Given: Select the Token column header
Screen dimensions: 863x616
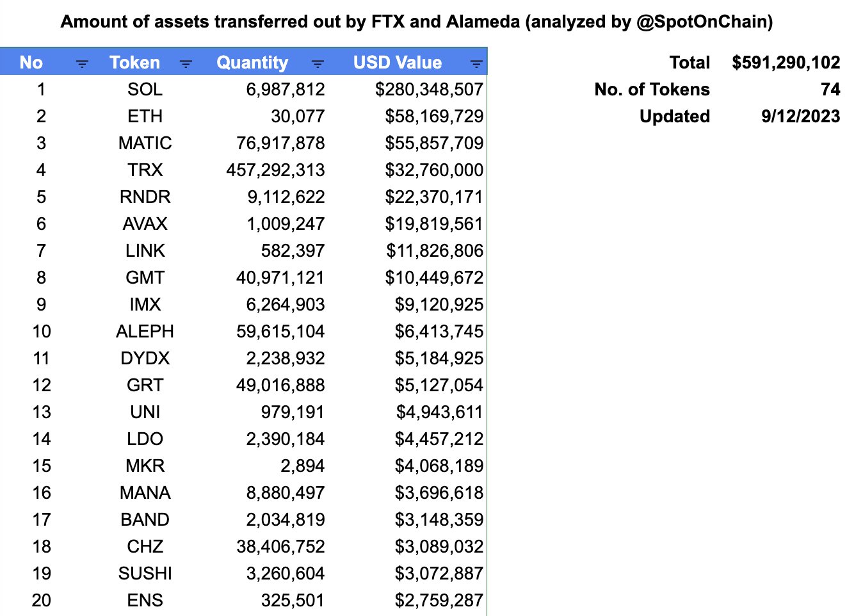Looking at the screenshot, I should tap(134, 63).
